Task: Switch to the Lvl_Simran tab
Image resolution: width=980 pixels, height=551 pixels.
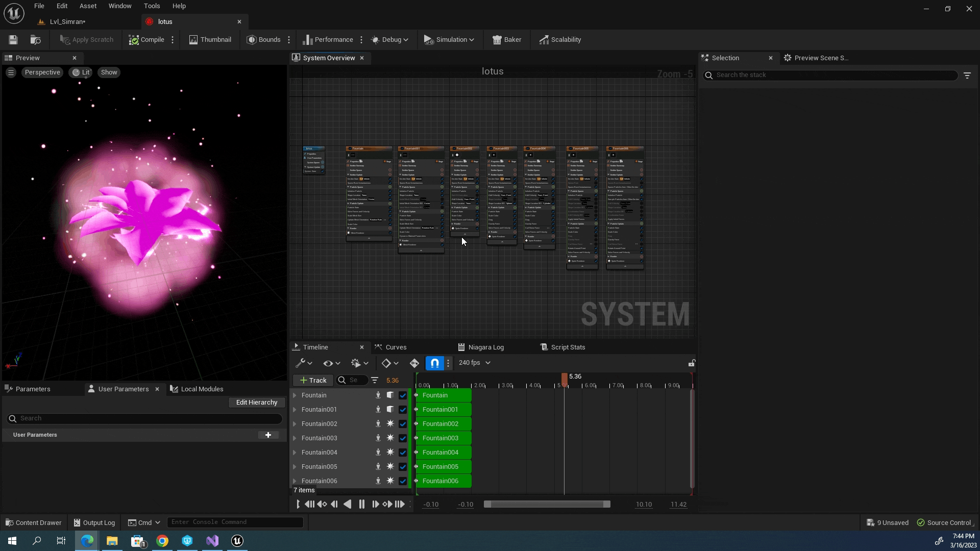Action: (x=67, y=22)
